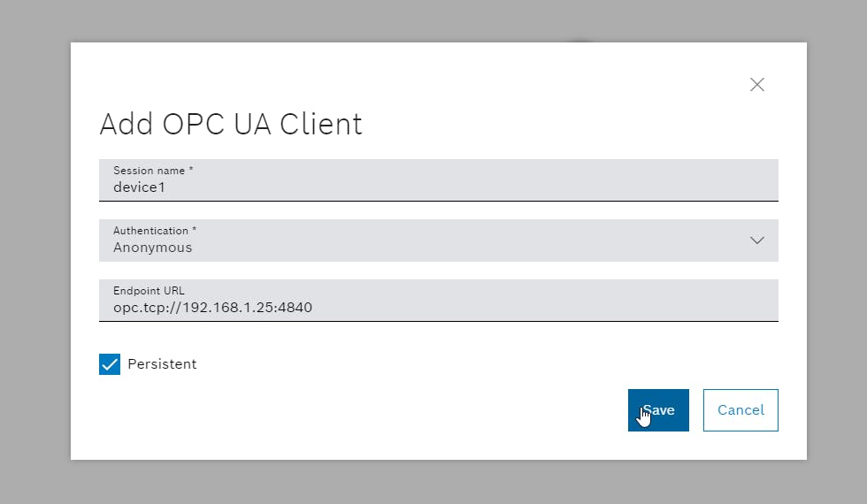Click the white checkmark in blue box
This screenshot has width=867, height=504.
click(x=110, y=364)
